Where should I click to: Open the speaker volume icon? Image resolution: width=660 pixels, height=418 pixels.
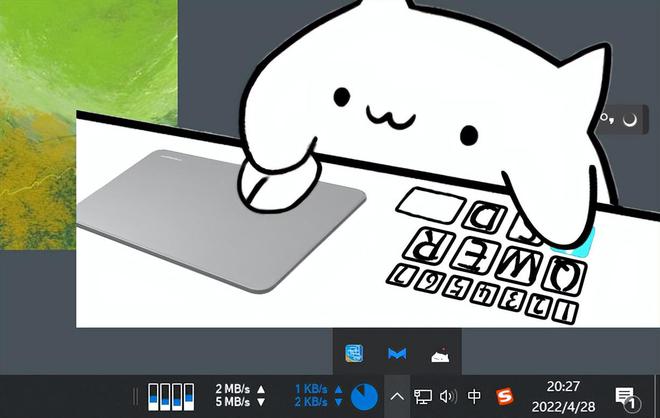[x=448, y=396]
